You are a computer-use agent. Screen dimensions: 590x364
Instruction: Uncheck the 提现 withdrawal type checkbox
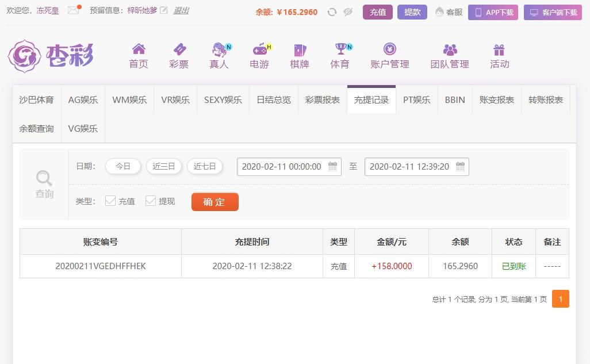tap(151, 201)
